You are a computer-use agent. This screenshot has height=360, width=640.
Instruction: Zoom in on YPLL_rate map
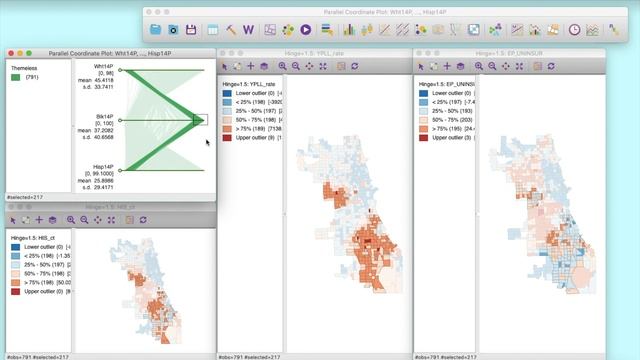[x=282, y=66]
